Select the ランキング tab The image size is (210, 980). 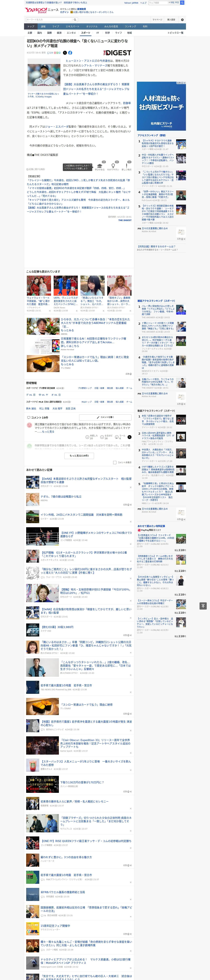pos(130,27)
